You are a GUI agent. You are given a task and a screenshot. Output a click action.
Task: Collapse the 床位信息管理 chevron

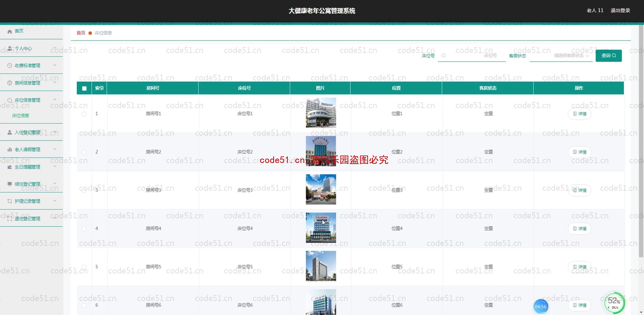coord(55,99)
